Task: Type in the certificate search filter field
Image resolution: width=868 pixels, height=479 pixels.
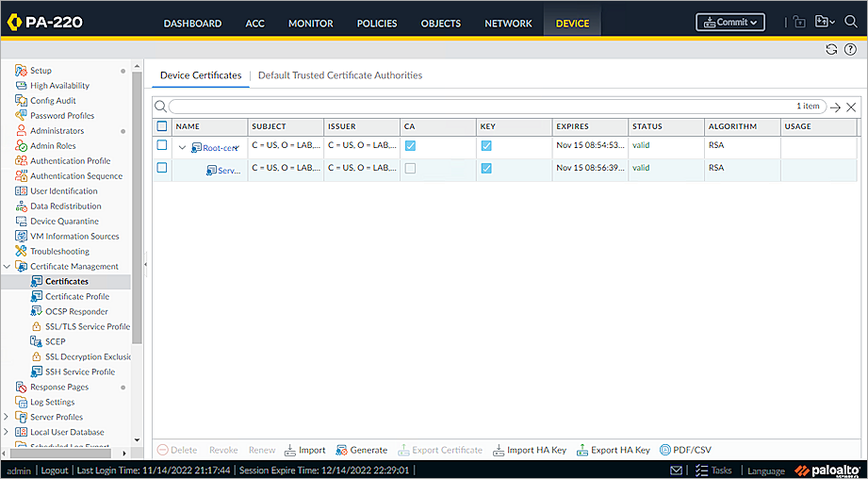Action: (x=471, y=107)
